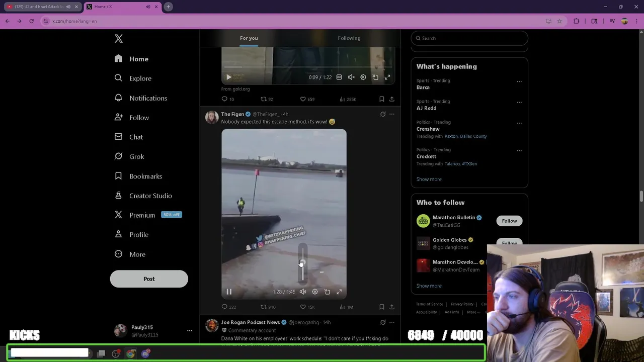
Task: Open Explore from the sidebar
Action: (133, 78)
